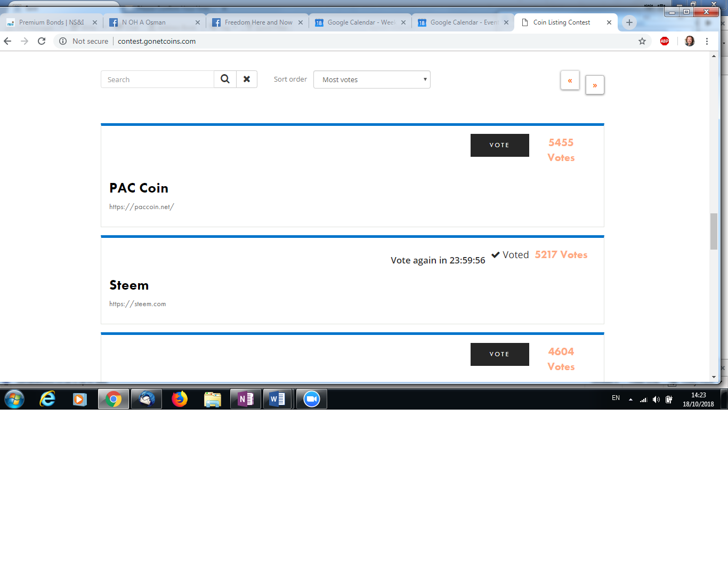
Task: Launch Internet Explorer from taskbar
Action: [x=48, y=399]
